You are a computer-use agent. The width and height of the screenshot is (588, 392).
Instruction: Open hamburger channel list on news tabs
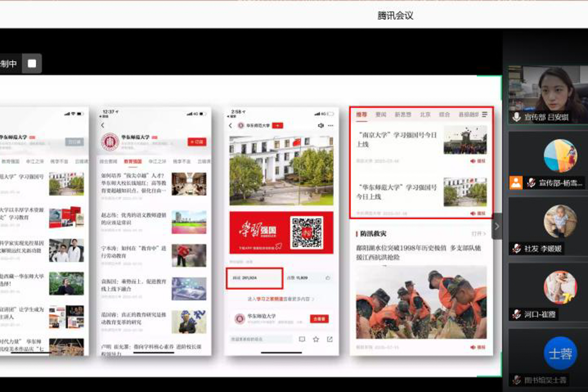click(x=485, y=114)
